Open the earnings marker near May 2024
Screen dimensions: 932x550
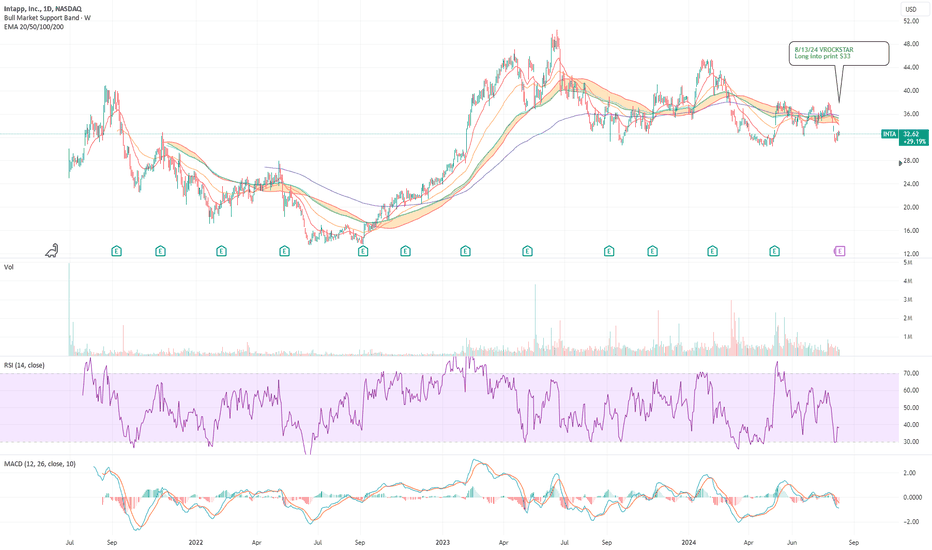(774, 252)
